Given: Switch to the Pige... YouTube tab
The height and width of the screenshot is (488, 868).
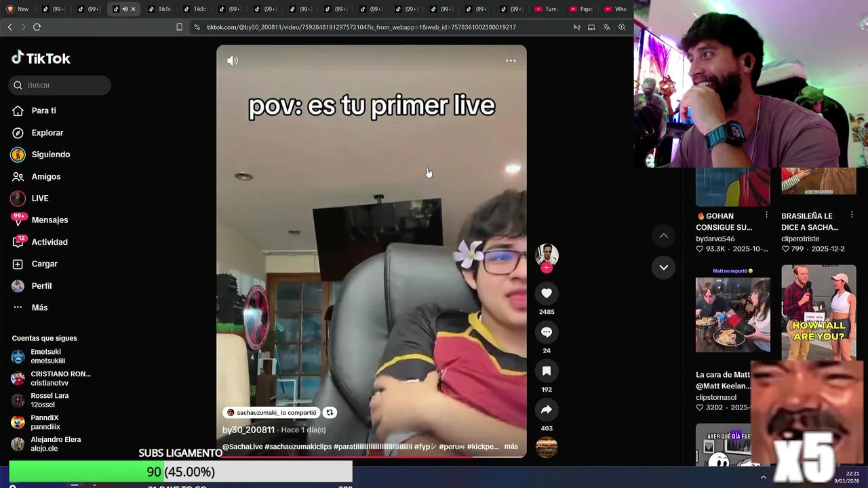Looking at the screenshot, I should click(x=582, y=9).
